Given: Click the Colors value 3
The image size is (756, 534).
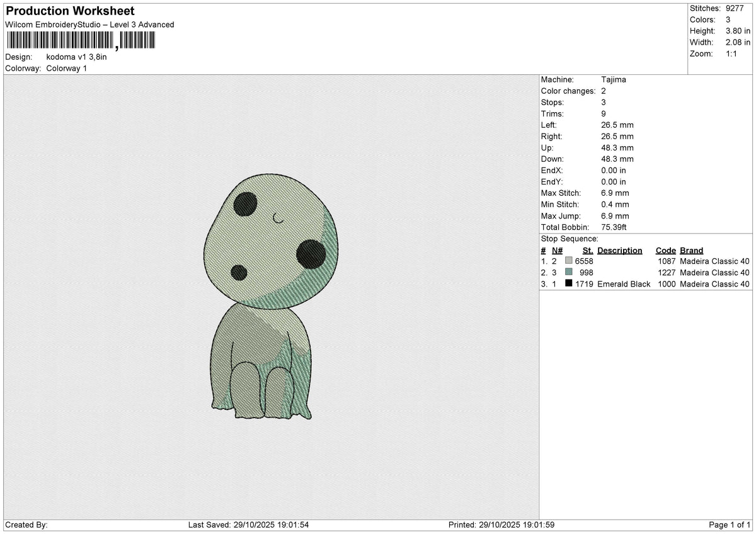Looking at the screenshot, I should [x=728, y=20].
